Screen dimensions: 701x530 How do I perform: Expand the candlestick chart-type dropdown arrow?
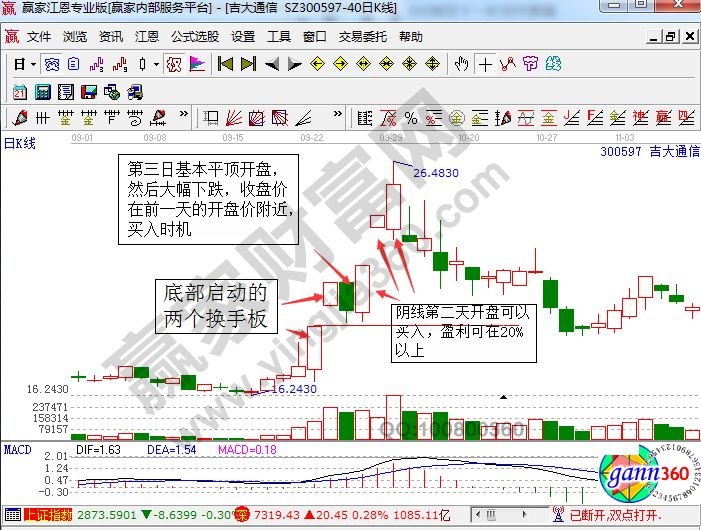click(x=156, y=64)
